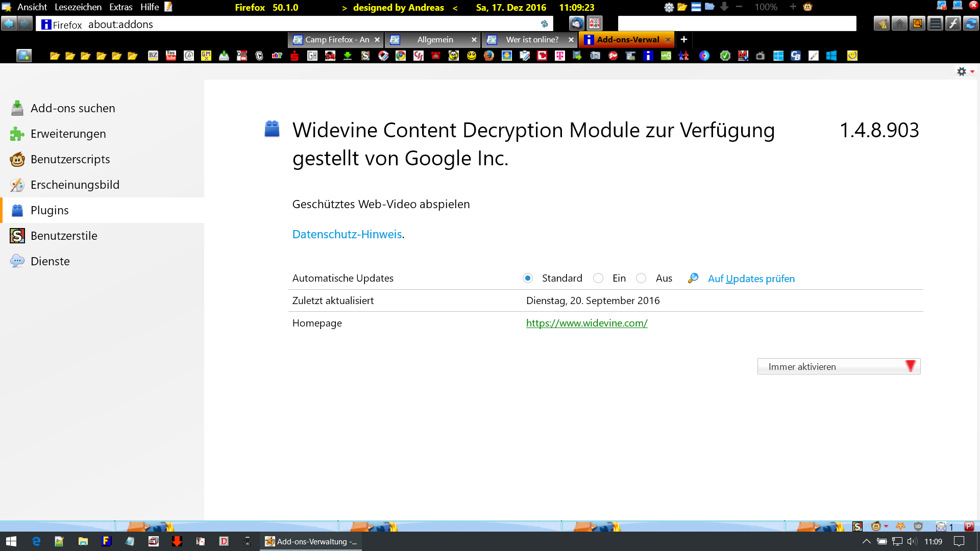This screenshot has width=980, height=551.
Task: Select the Standard update radio button
Action: point(528,278)
